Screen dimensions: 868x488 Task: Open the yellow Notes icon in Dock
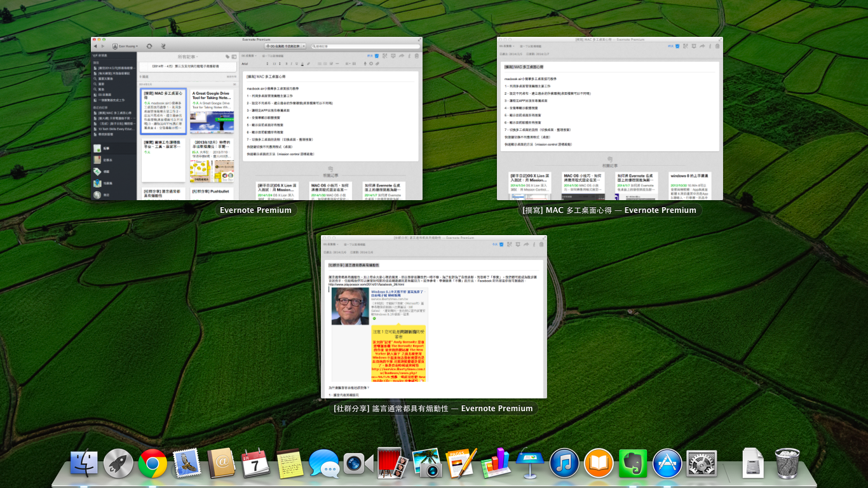click(x=290, y=464)
